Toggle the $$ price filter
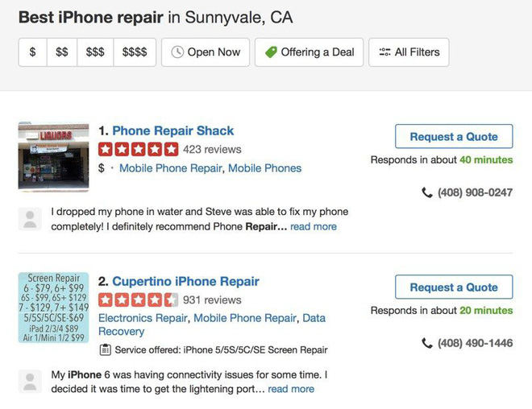Image resolution: width=532 pixels, height=409 pixels. [x=62, y=52]
